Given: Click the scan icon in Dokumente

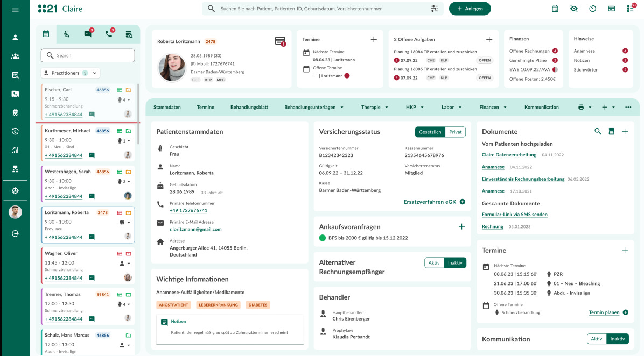Looking at the screenshot, I should tap(611, 131).
